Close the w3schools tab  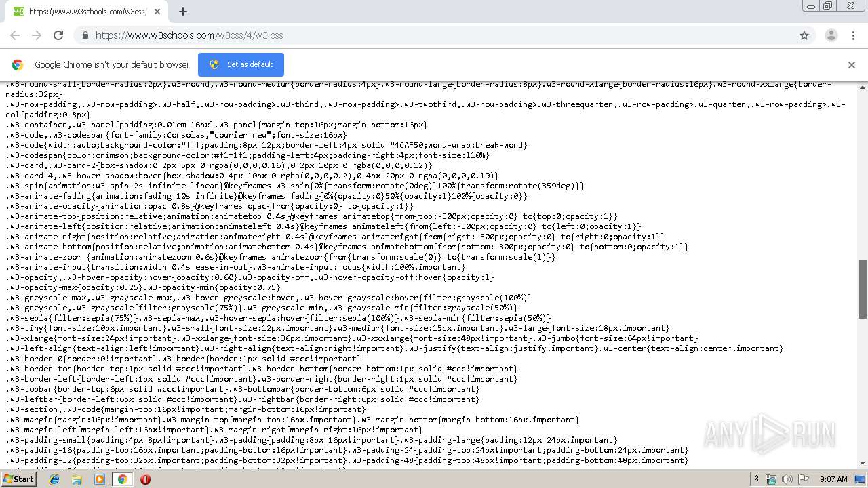pos(157,12)
